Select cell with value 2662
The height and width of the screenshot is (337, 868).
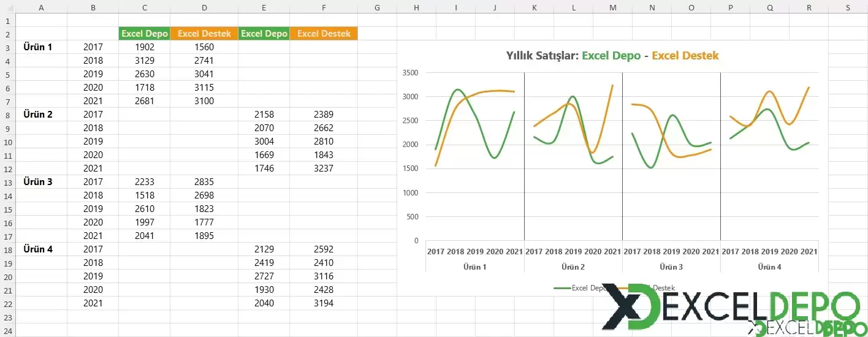click(324, 128)
